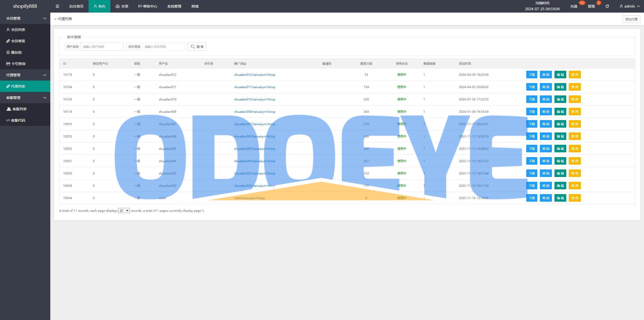Click the 添加代理 button
This screenshot has height=320, width=644.
(631, 19)
